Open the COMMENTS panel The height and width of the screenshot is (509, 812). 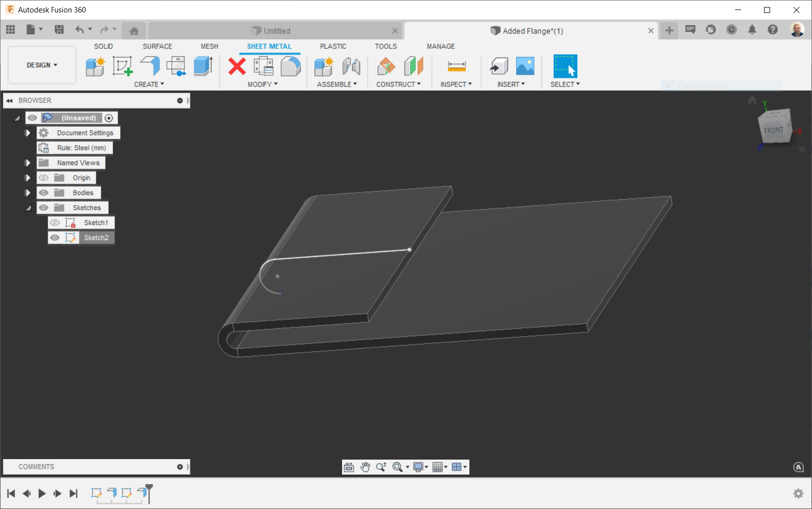tap(36, 467)
